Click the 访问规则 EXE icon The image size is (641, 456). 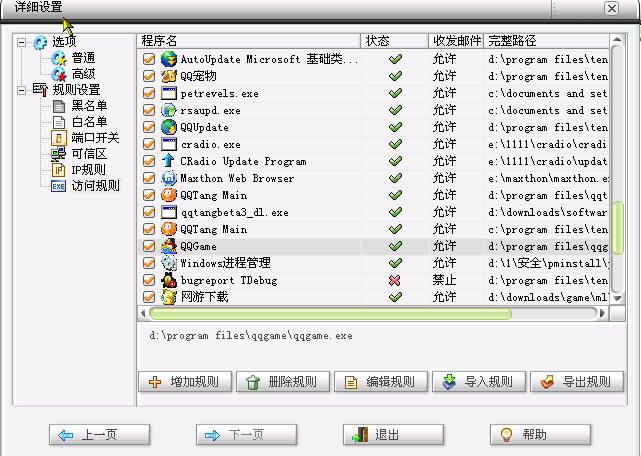pos(58,186)
